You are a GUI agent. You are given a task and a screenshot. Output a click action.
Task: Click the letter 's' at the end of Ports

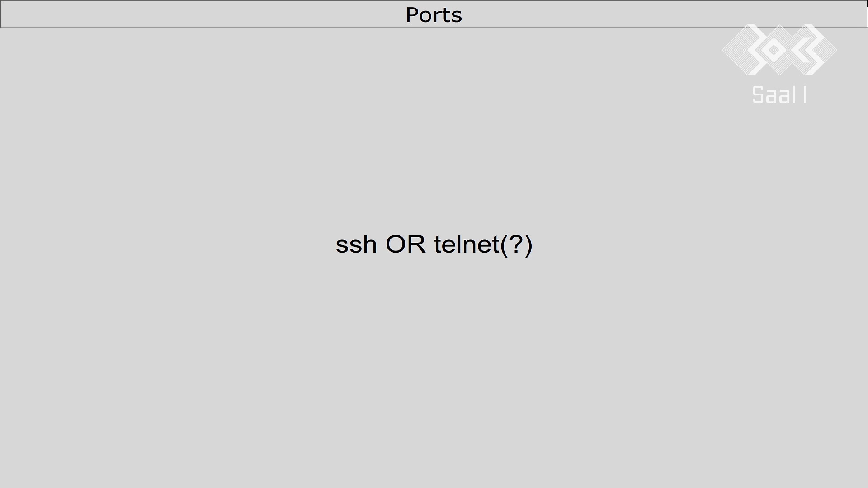[457, 17]
